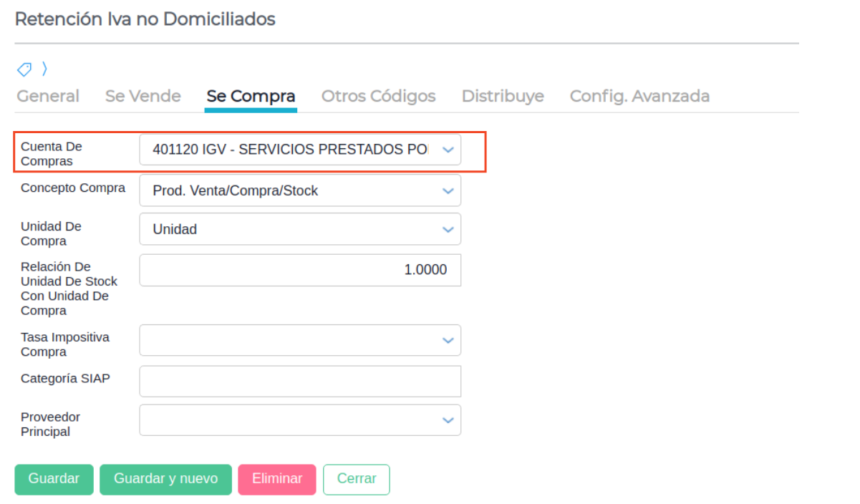Image resolution: width=860 pixels, height=504 pixels.
Task: Click the Guardar button
Action: point(54,479)
